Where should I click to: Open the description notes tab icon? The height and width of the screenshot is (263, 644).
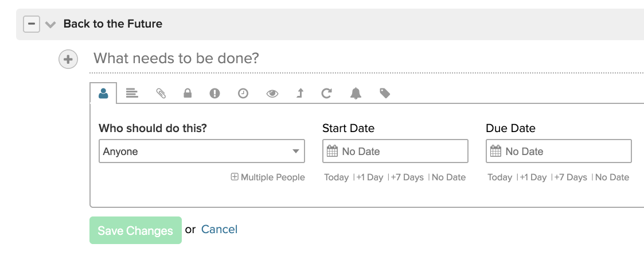[x=132, y=94]
